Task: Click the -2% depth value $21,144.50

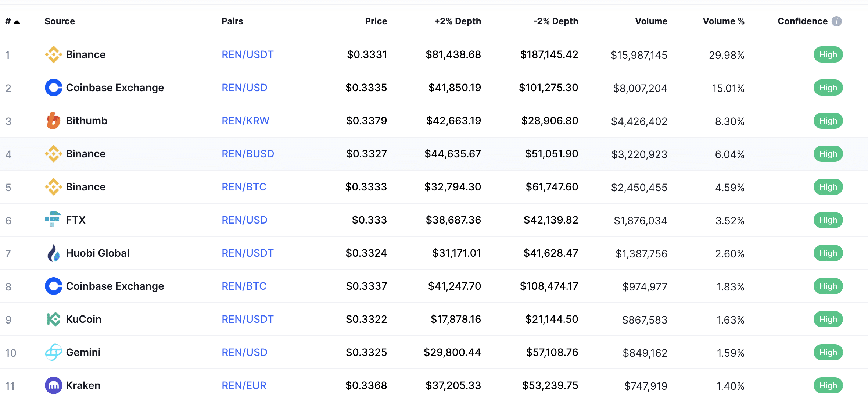Action: click(x=552, y=319)
